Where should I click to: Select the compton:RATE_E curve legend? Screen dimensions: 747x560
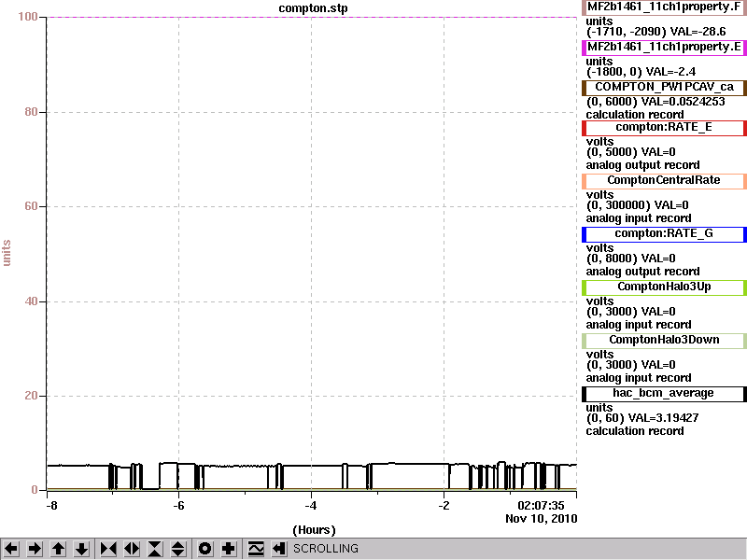pos(664,128)
